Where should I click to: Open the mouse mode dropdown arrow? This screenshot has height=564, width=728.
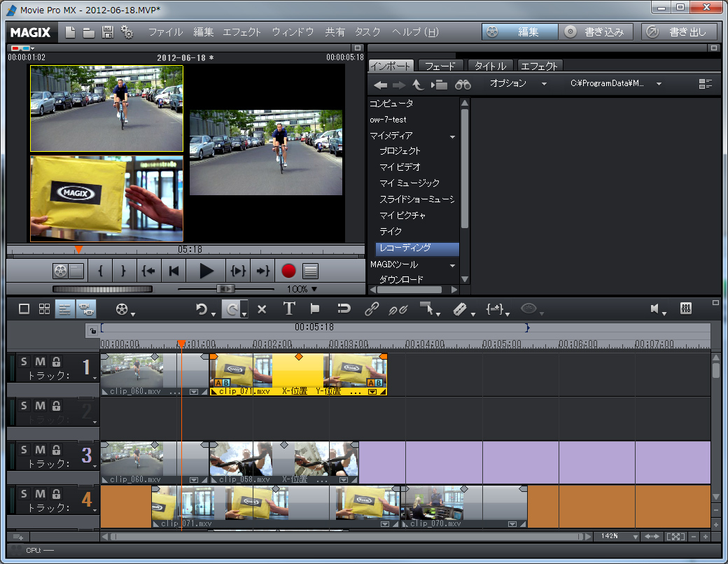coord(439,314)
